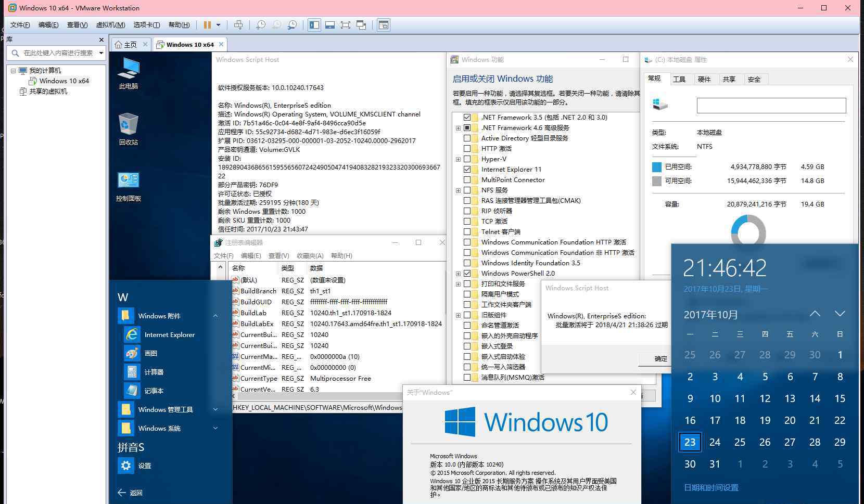Uncheck Internet Explorer 11 checkbox
The height and width of the screenshot is (504, 864).
click(x=467, y=170)
